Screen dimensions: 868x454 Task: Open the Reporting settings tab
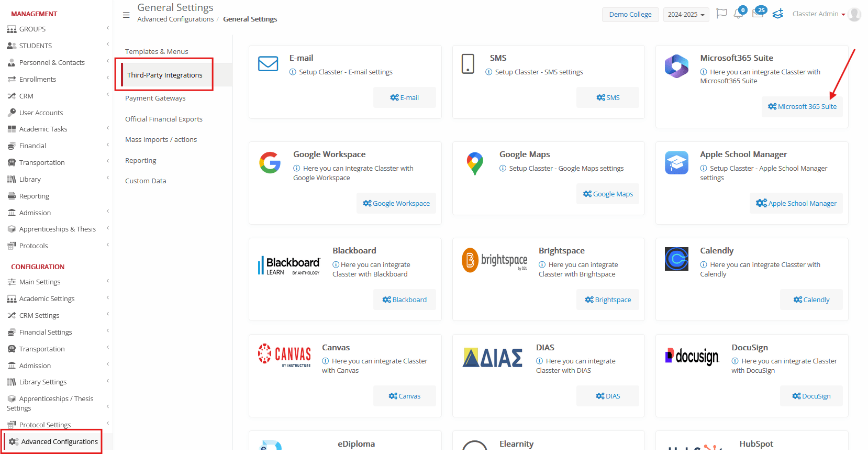pos(141,160)
